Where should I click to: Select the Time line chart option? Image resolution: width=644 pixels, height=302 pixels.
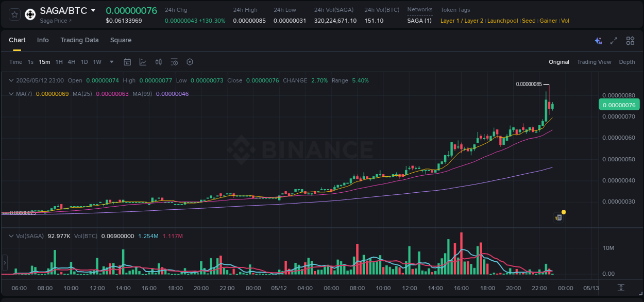(x=15, y=62)
